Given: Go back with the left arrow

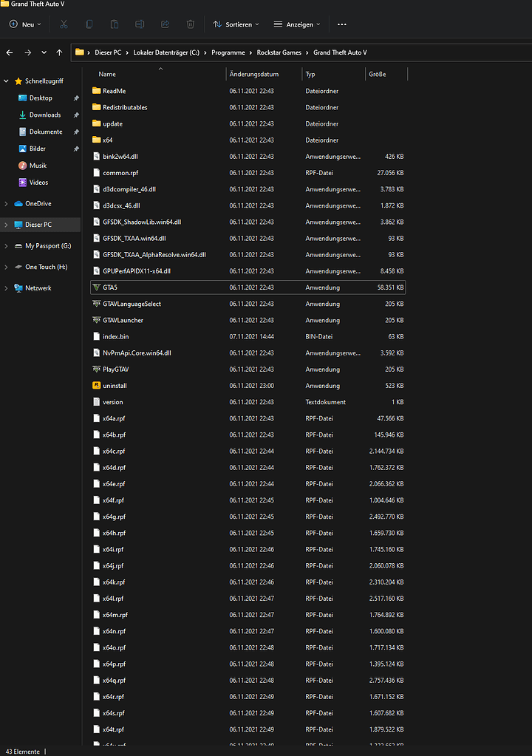Looking at the screenshot, I should coord(10,52).
